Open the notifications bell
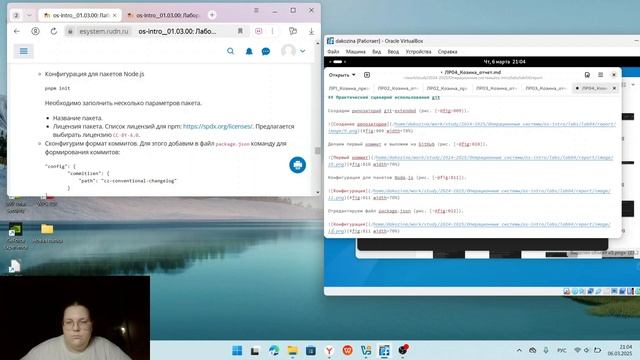Viewport: 640px width, 360px height. pos(249,51)
